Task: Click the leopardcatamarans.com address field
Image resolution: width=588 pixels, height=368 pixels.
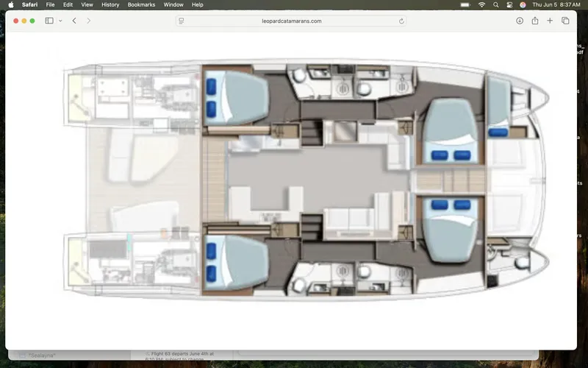Action: pos(292,21)
